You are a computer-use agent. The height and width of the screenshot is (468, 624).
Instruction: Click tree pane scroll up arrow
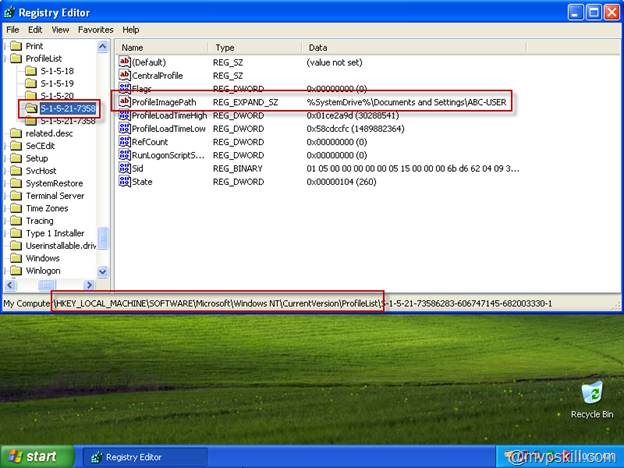(103, 47)
